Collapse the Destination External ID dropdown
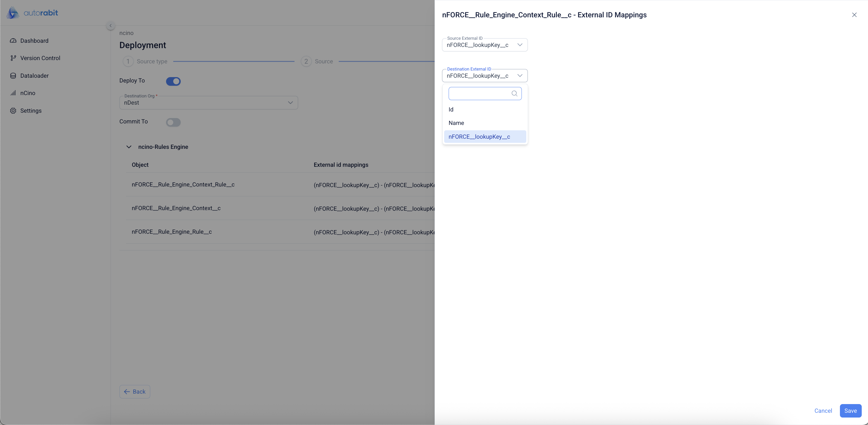 point(520,76)
